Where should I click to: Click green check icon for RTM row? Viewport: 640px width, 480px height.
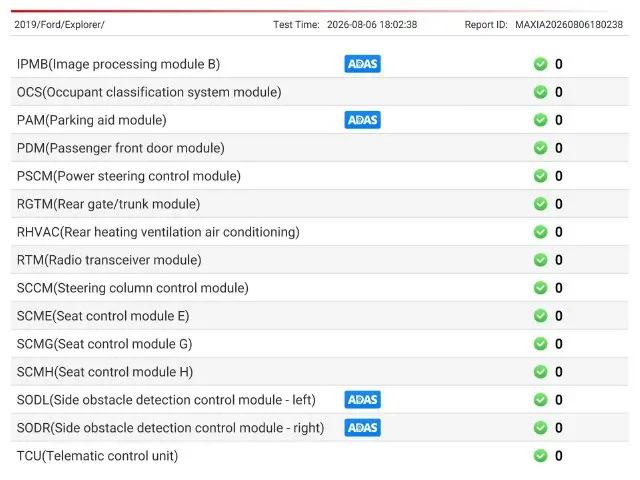[540, 260]
